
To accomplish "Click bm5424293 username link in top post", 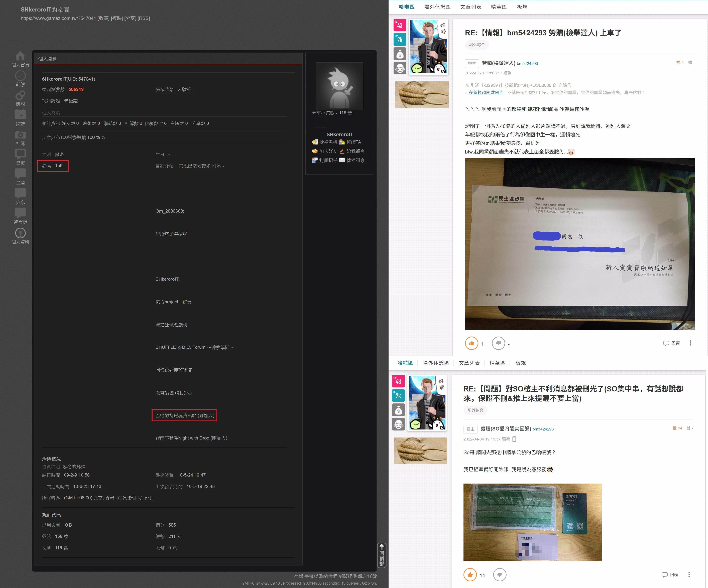I will tap(527, 63).
